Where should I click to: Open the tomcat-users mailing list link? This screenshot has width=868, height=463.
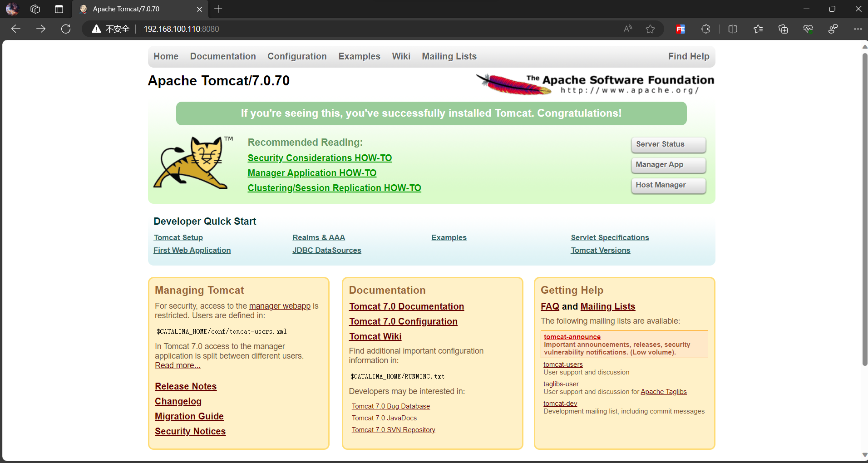563,364
